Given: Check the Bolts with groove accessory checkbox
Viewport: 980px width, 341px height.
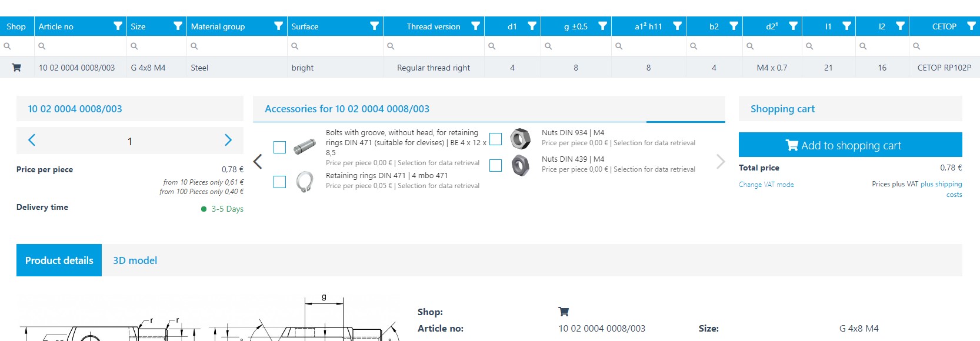Looking at the screenshot, I should tap(279, 147).
